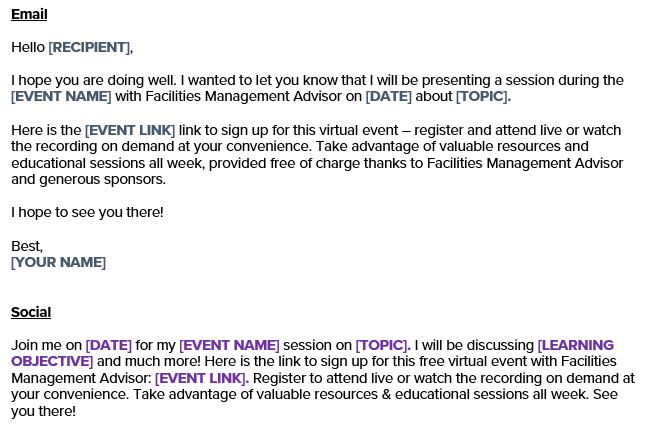Click the purple [EVENT LINK] placeholder in Social

point(201,378)
